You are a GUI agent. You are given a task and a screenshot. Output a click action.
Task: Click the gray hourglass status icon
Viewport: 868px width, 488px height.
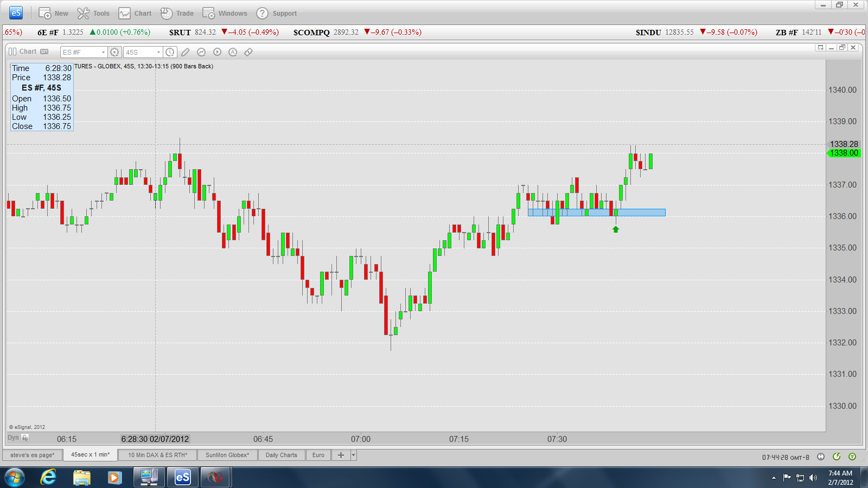(x=821, y=457)
